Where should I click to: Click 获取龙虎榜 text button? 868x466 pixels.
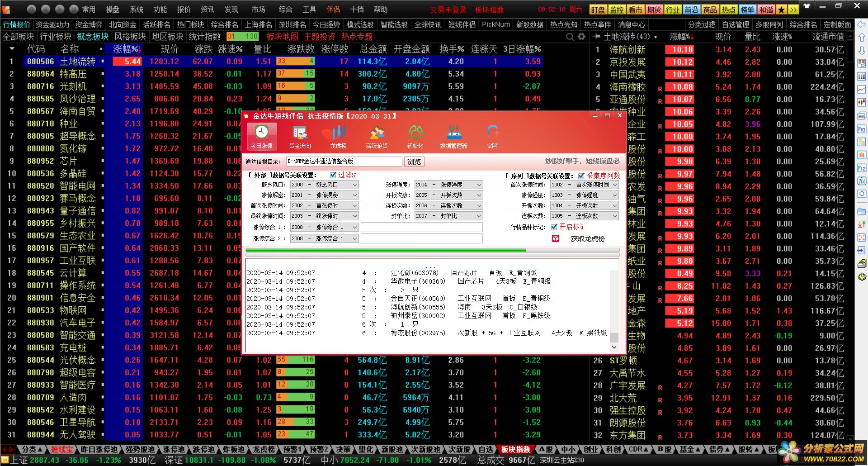(x=588, y=239)
